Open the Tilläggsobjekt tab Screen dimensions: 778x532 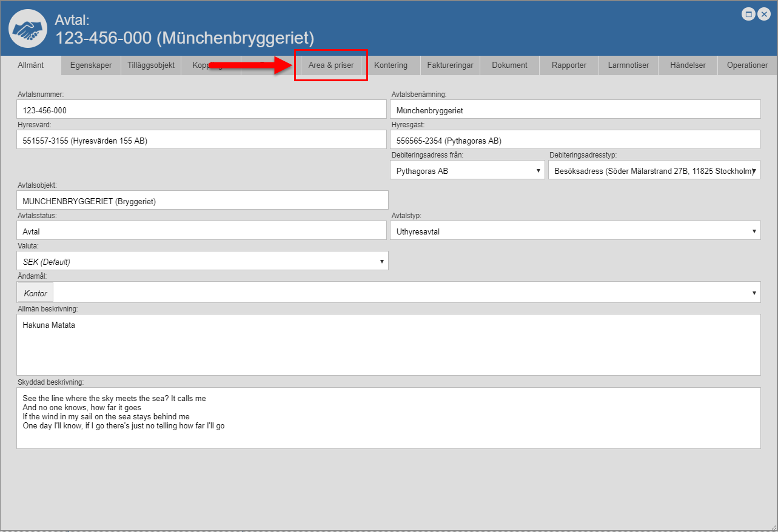click(x=151, y=65)
